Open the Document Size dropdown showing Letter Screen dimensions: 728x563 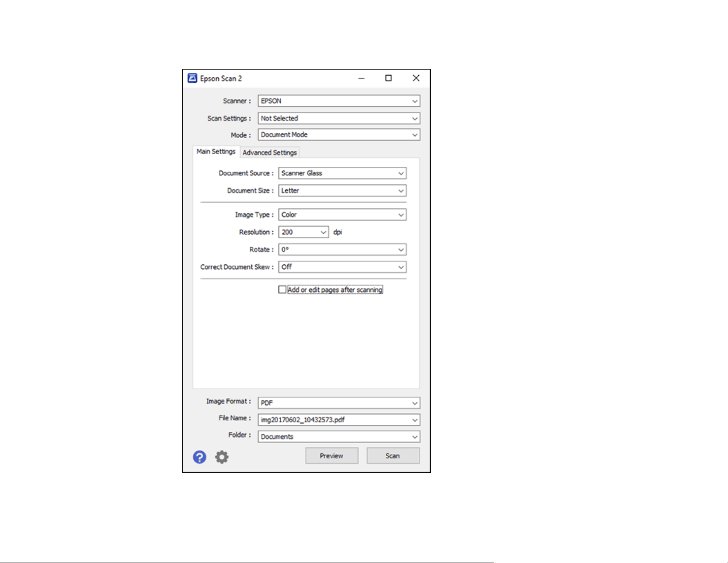coord(342,191)
